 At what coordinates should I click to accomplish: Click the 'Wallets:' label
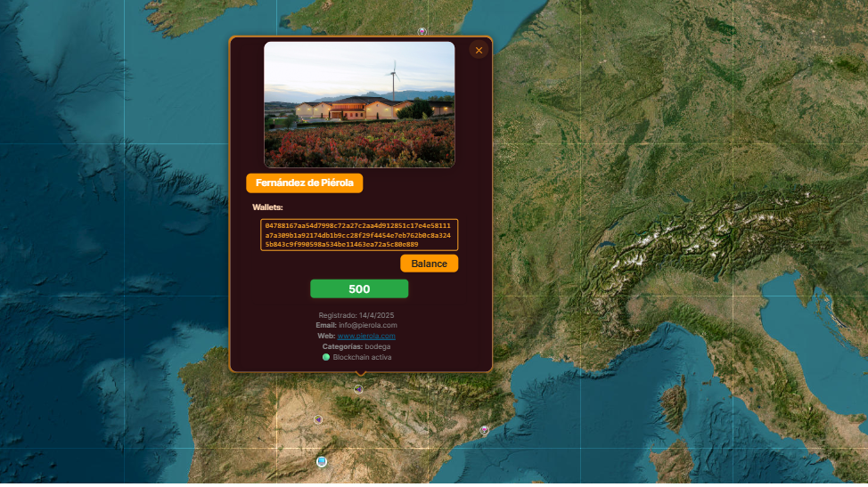267,207
